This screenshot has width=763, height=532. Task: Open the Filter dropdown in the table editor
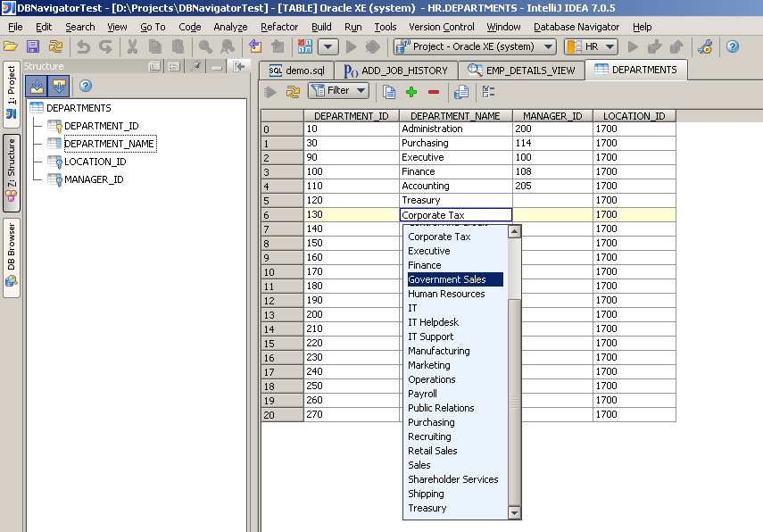coord(338,91)
